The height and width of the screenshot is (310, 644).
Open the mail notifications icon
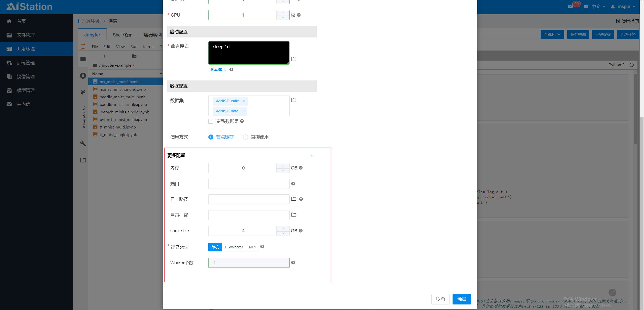click(571, 7)
